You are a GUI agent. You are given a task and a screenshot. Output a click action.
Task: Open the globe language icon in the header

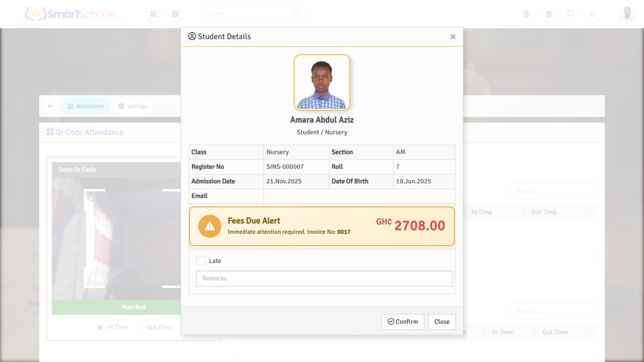(527, 14)
